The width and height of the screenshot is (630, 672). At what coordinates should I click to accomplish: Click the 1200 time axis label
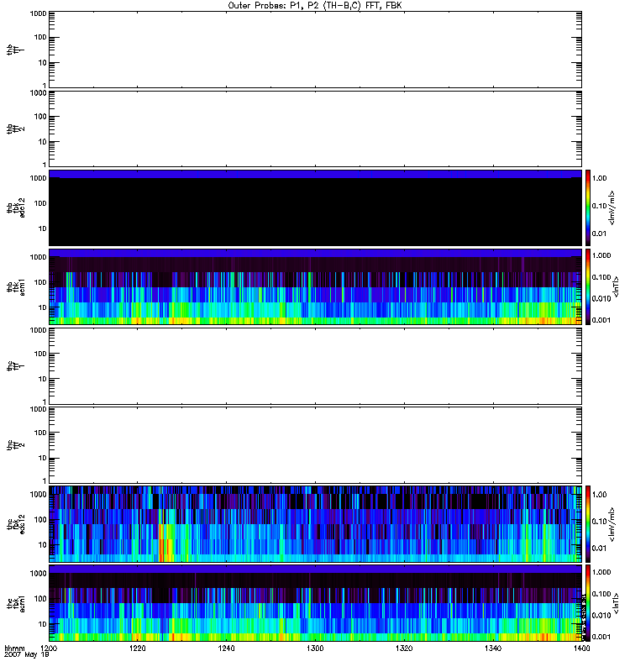50,650
